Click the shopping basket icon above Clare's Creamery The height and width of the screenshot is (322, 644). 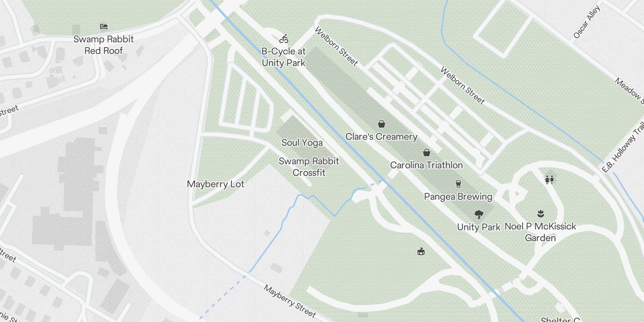pos(382,124)
